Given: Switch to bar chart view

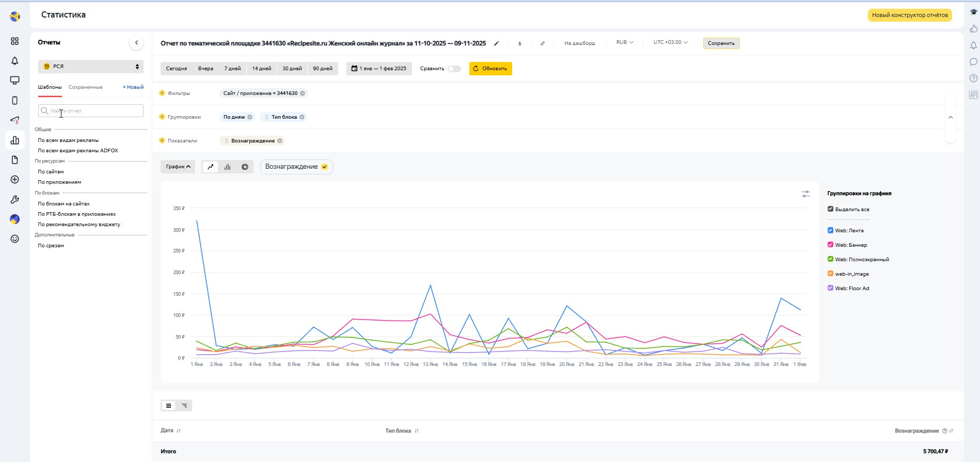Looking at the screenshot, I should tap(227, 167).
